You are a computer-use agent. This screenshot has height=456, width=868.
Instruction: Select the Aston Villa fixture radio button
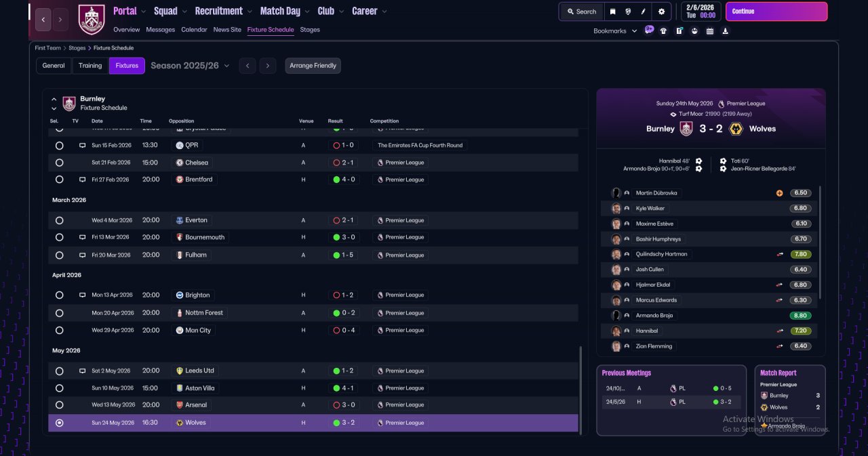pos(59,388)
